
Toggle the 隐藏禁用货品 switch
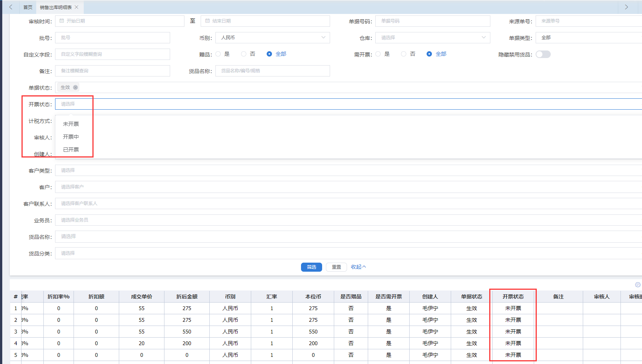[x=543, y=54]
